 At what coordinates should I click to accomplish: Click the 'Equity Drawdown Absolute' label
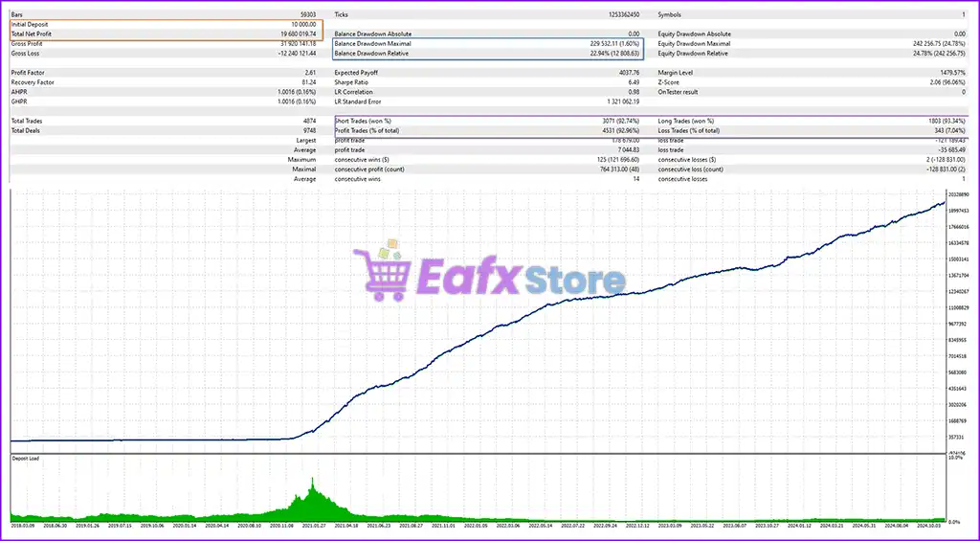695,34
